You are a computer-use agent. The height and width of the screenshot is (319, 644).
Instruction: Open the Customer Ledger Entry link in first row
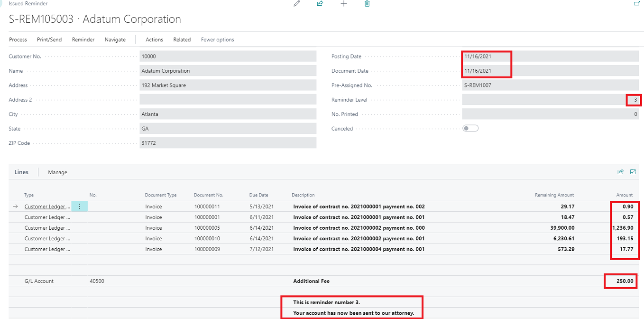pos(47,206)
